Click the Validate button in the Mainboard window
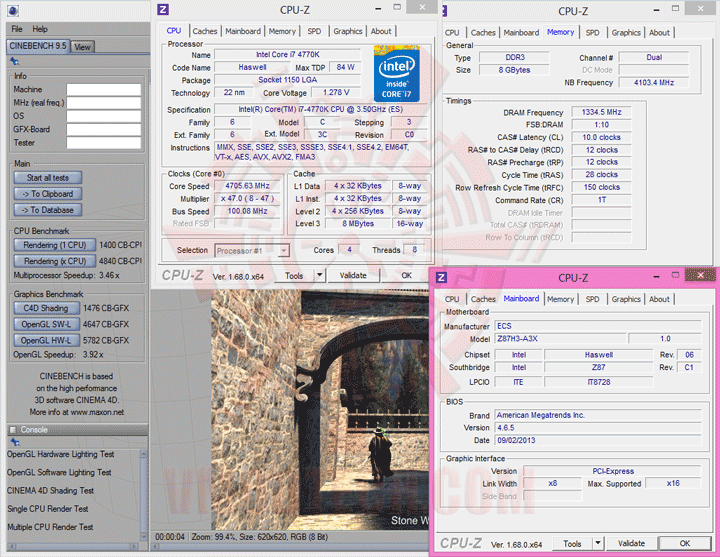Image resolution: width=720 pixels, height=557 pixels. tap(631, 544)
